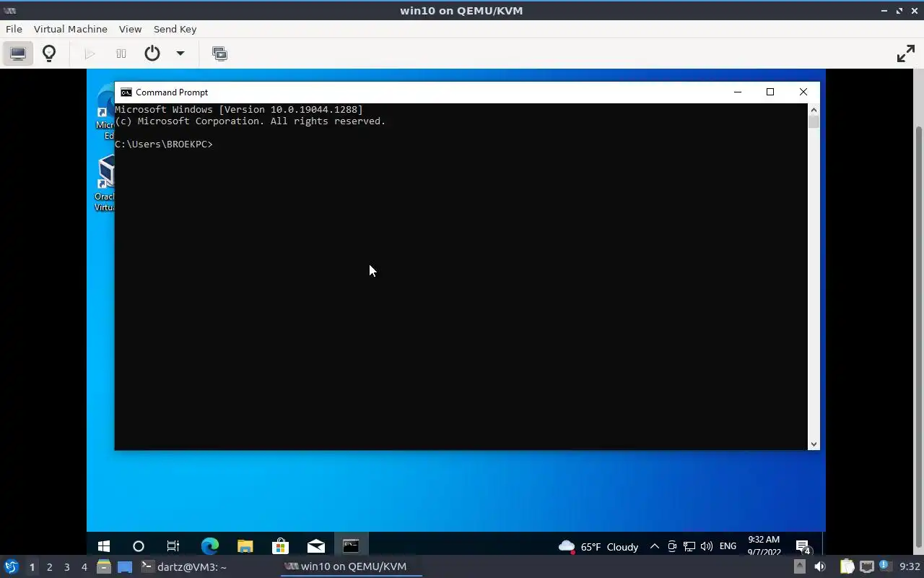924x578 pixels.
Task: Switch the VM console to fullscreen
Action: [x=905, y=53]
